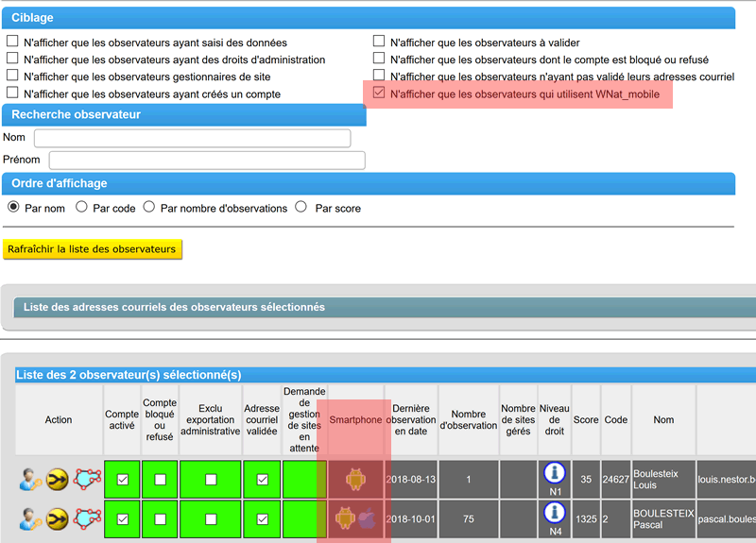The width and height of the screenshot is (756, 543).
Task: Toggle Exclu exportation administrative for Boulesteix Louis
Action: pyautogui.click(x=211, y=480)
